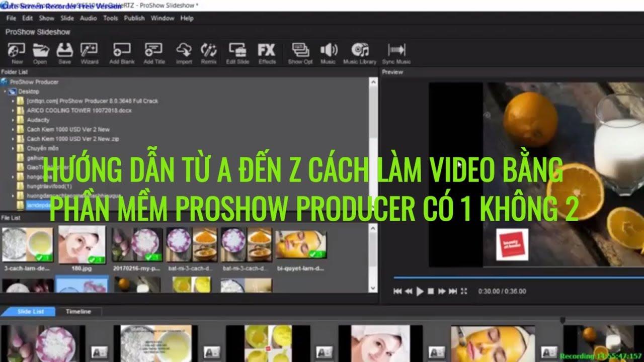Image resolution: width=644 pixels, height=362 pixels.
Task: Expand the Chuyên môn folder arrow
Action: pos(14,148)
